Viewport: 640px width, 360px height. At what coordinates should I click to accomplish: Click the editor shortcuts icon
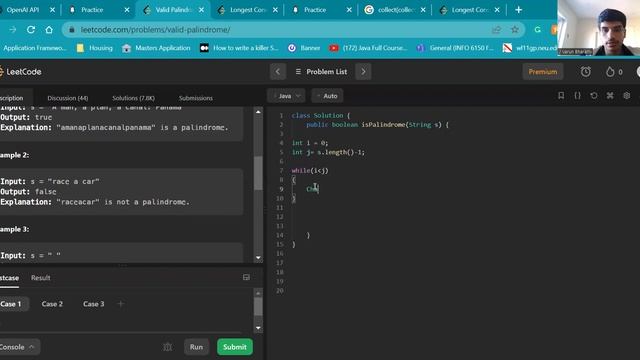(x=610, y=96)
